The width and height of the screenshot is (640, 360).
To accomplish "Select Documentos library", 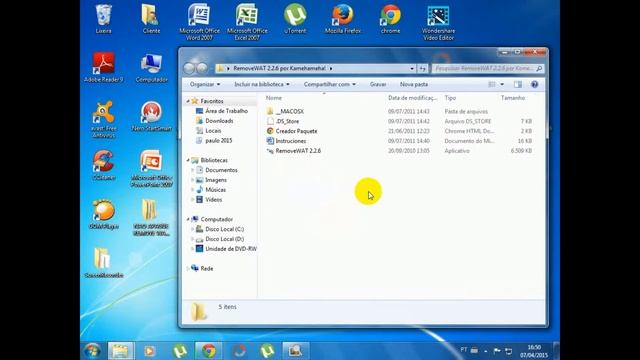I will click(217, 170).
